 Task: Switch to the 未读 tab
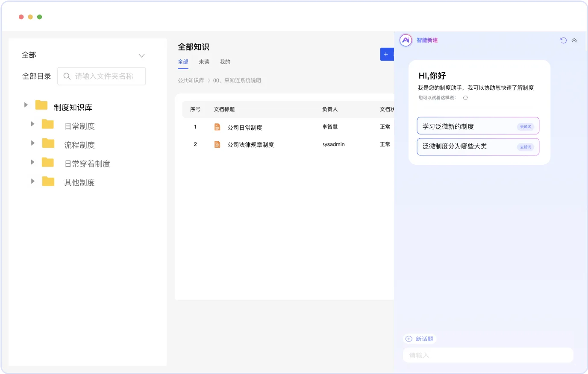(x=204, y=62)
